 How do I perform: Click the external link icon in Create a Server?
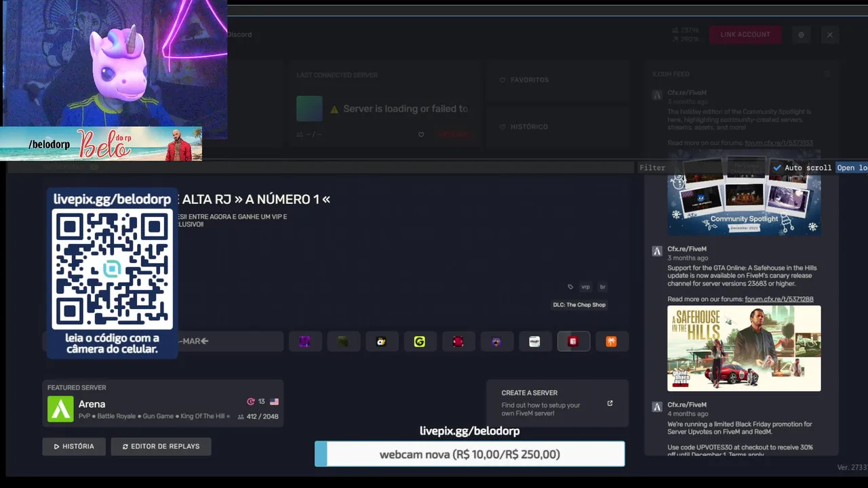[610, 403]
